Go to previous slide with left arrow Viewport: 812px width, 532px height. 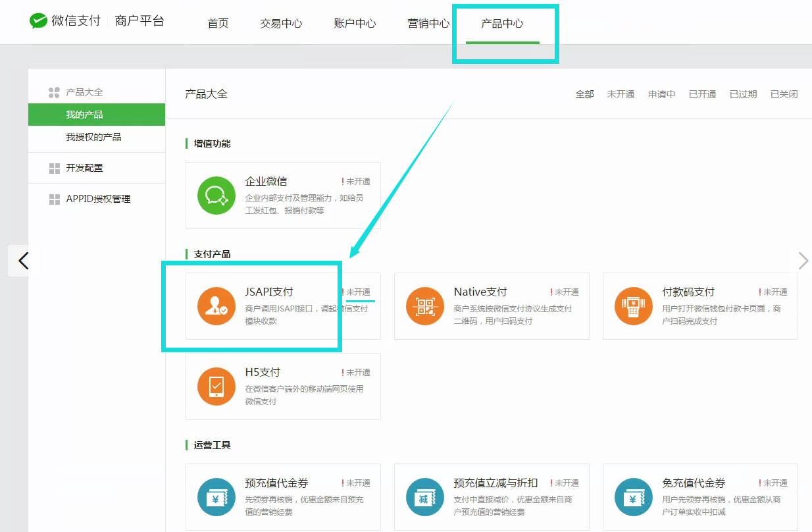[23, 261]
